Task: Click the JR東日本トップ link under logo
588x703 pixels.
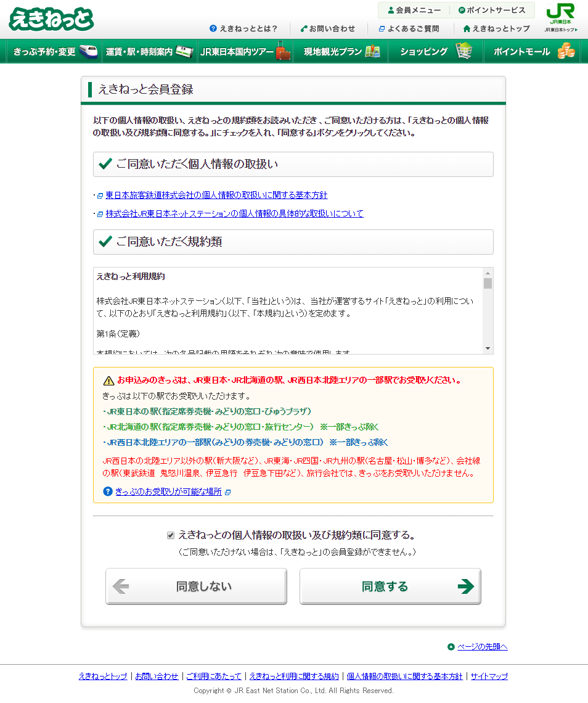Action: tap(561, 30)
